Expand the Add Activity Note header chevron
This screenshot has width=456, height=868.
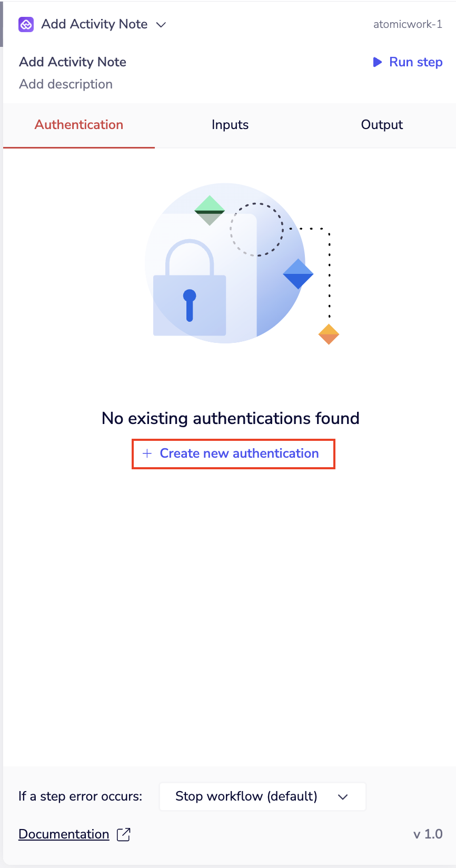pyautogui.click(x=161, y=25)
